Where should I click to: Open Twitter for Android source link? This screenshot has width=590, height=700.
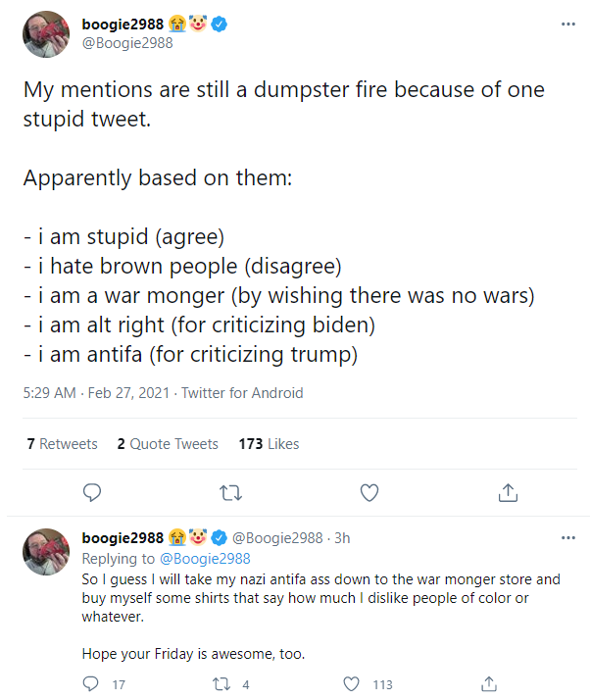(242, 393)
